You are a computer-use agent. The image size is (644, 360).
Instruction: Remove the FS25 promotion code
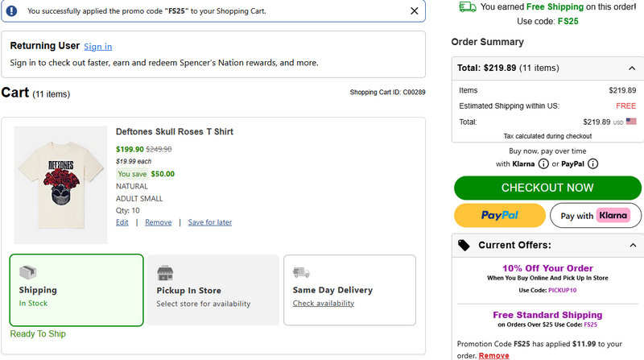[x=493, y=355]
